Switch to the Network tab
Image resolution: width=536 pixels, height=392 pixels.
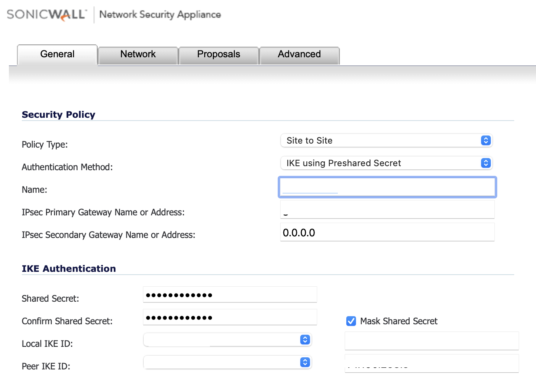click(x=137, y=54)
